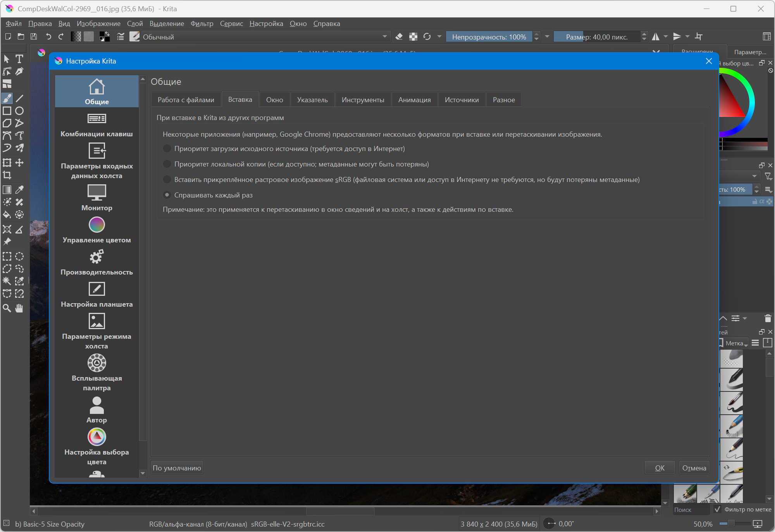Viewport: 775px width, 532px height.
Task: Switch to the Анимация tab
Action: coord(415,100)
